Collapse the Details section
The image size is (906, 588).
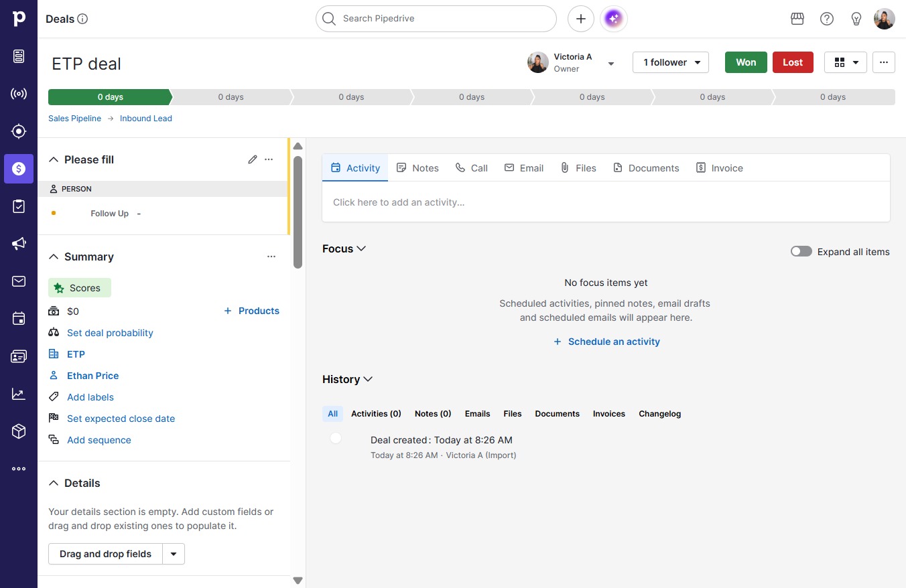coord(54,483)
